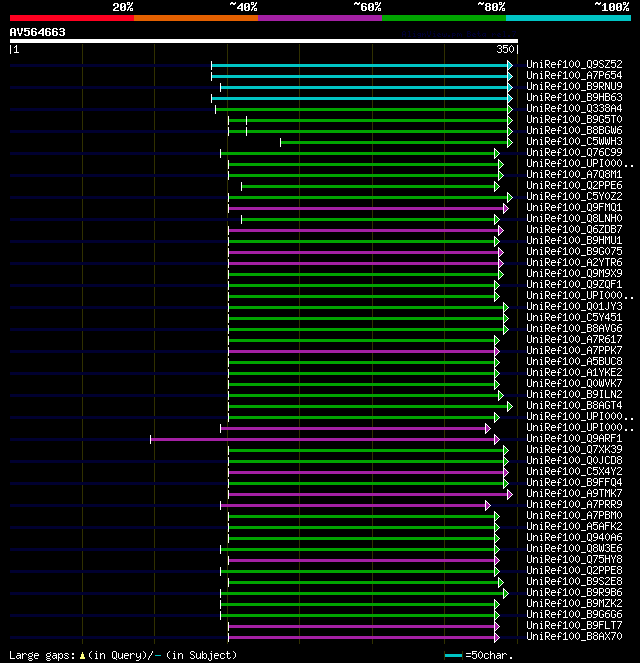The width and height of the screenshot is (640, 663).
Task: Open hit UniRef100_C5Y0Z2
Action: point(574,196)
